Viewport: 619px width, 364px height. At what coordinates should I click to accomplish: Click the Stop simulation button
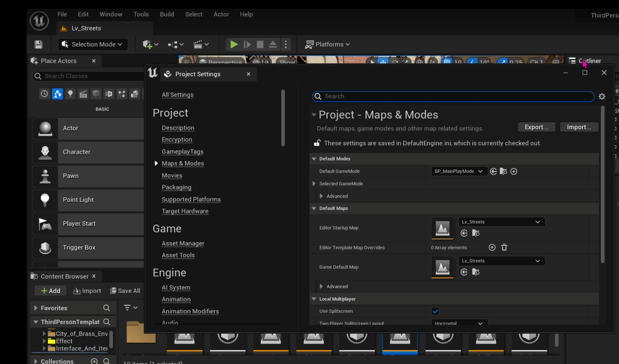(x=260, y=44)
